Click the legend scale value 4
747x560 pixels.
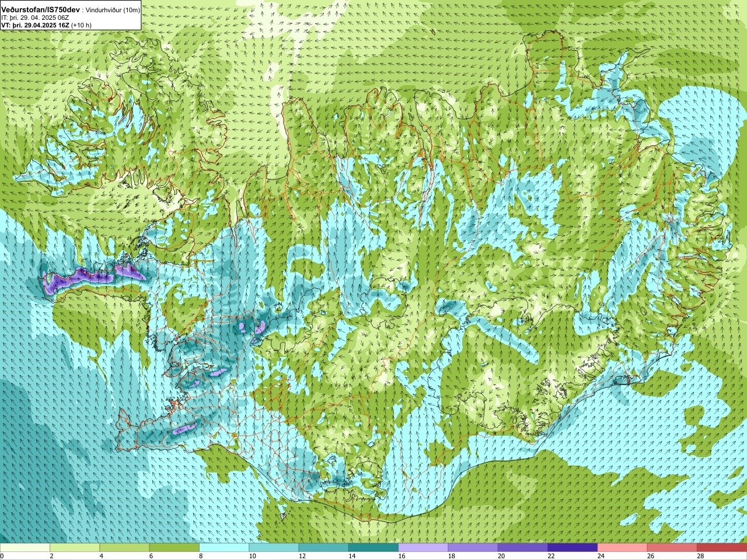[x=102, y=556]
